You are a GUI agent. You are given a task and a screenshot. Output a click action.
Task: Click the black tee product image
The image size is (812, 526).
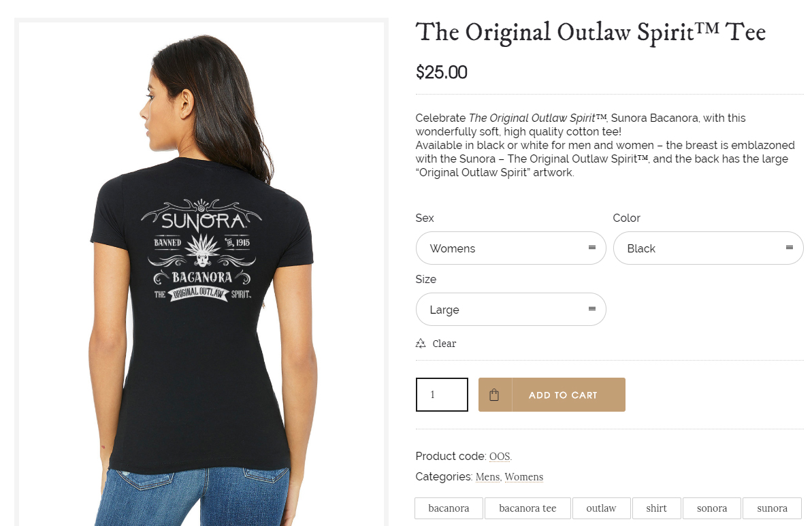[x=201, y=274]
